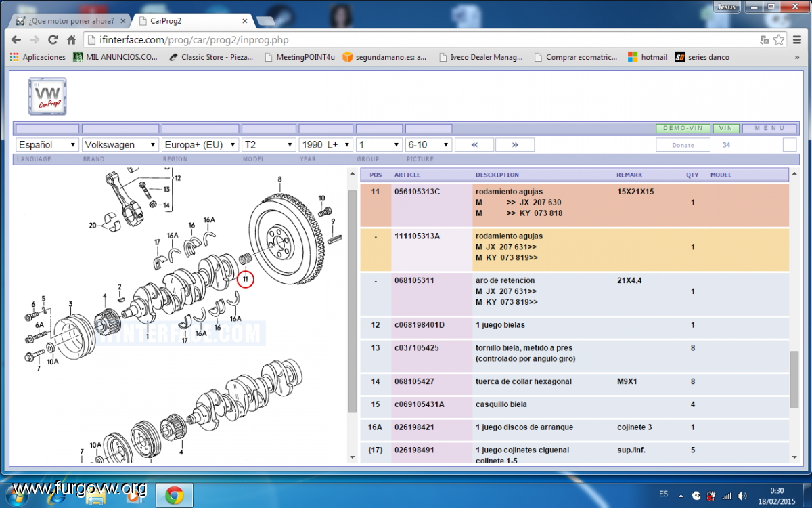
Task: Open the Year dropdown set to 1990 L+
Action: pos(325,144)
